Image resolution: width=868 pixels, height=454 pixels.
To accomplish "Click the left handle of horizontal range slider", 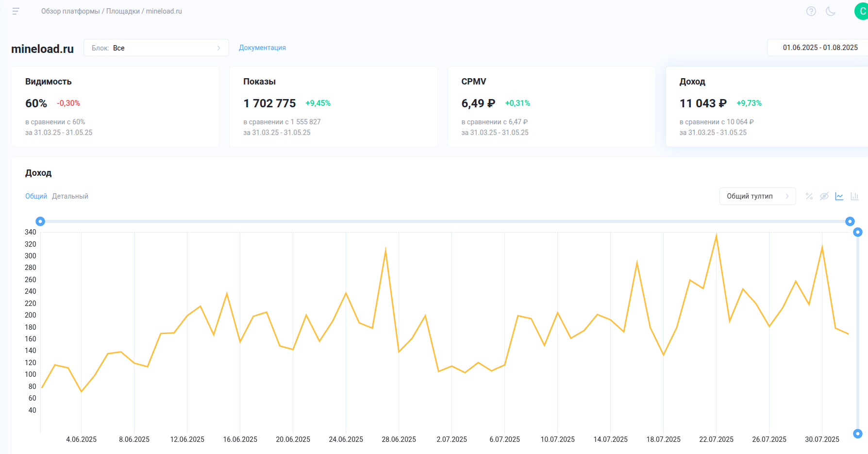I will tap(41, 221).
